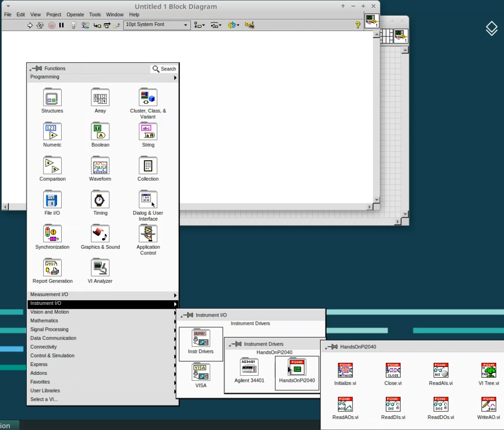Open the String palette
This screenshot has height=430, width=504.
(x=148, y=132)
